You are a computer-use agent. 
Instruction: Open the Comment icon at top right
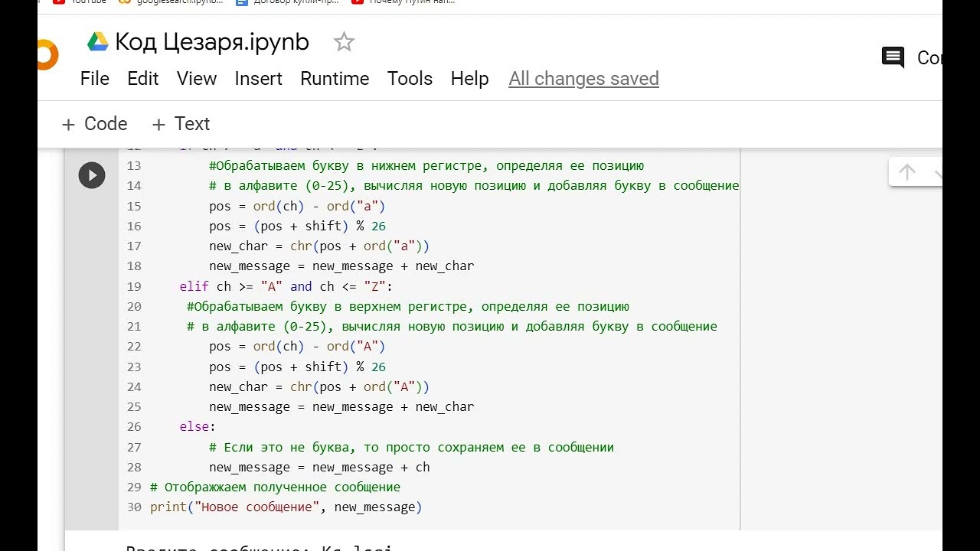893,57
